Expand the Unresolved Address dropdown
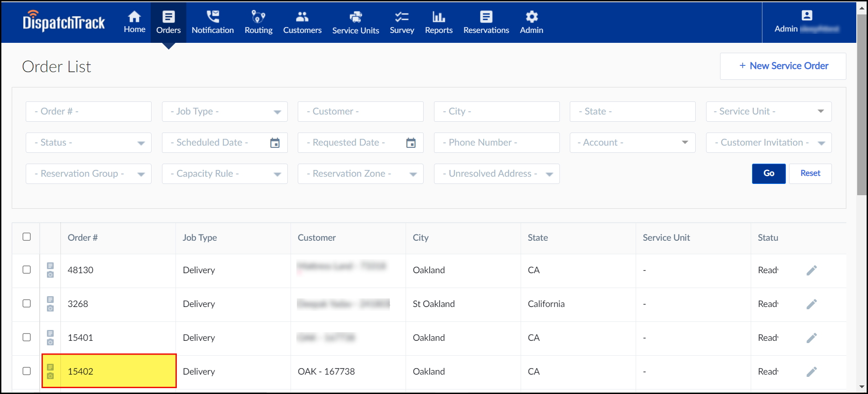Viewport: 868px width, 394px height. 497,174
